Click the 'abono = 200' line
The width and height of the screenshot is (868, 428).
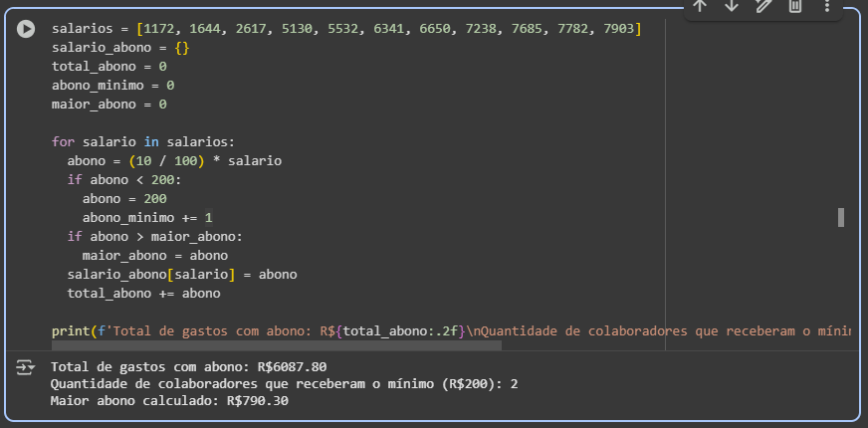click(124, 199)
